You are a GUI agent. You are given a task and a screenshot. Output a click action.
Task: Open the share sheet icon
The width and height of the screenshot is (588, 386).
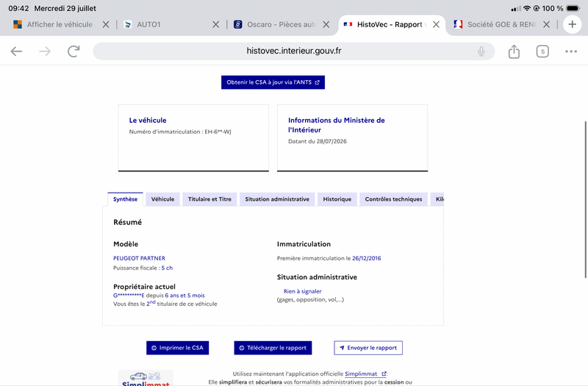[x=514, y=51]
